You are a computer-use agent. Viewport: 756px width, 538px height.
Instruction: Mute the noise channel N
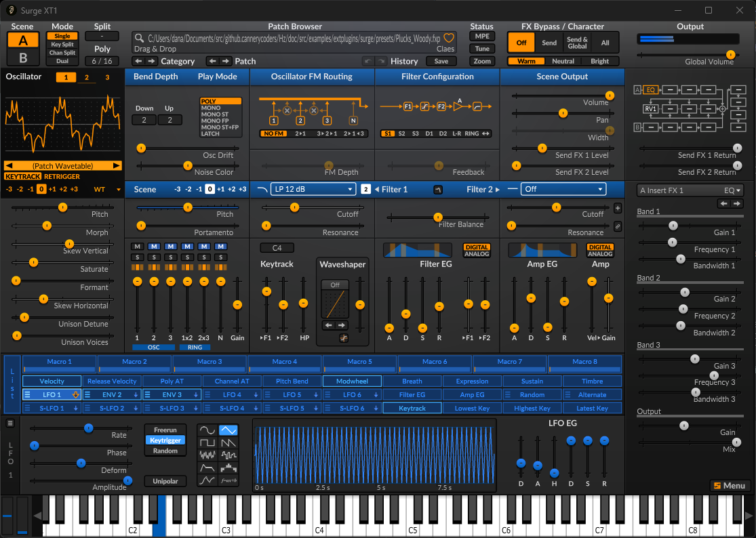point(220,247)
